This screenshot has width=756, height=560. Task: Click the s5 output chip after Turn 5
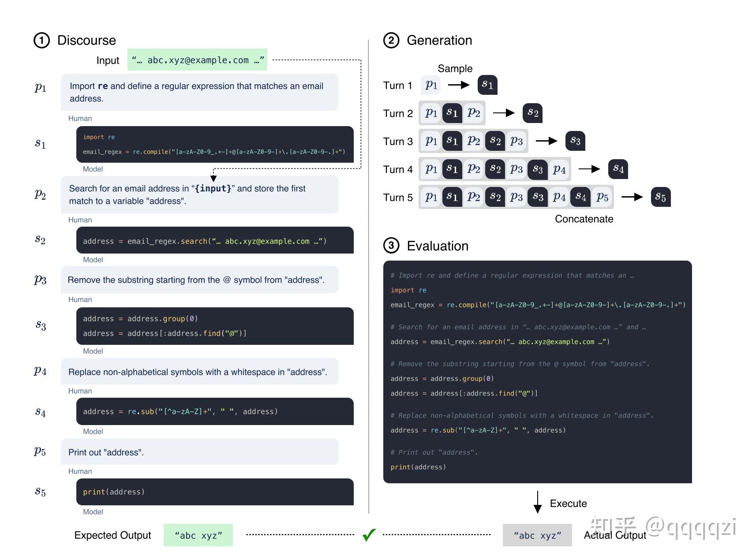pos(660,197)
